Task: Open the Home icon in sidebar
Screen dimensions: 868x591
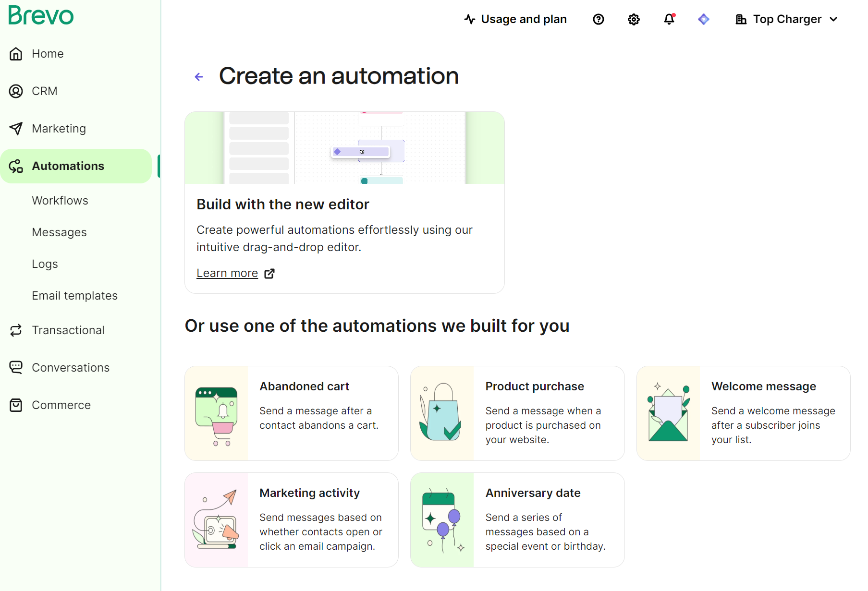Action: click(x=16, y=54)
